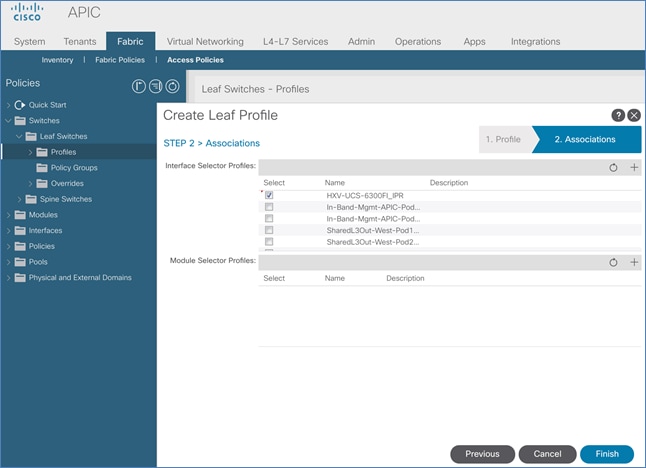The image size is (646, 468).
Task: Add a new Interface Selector Profile
Action: pos(634,167)
